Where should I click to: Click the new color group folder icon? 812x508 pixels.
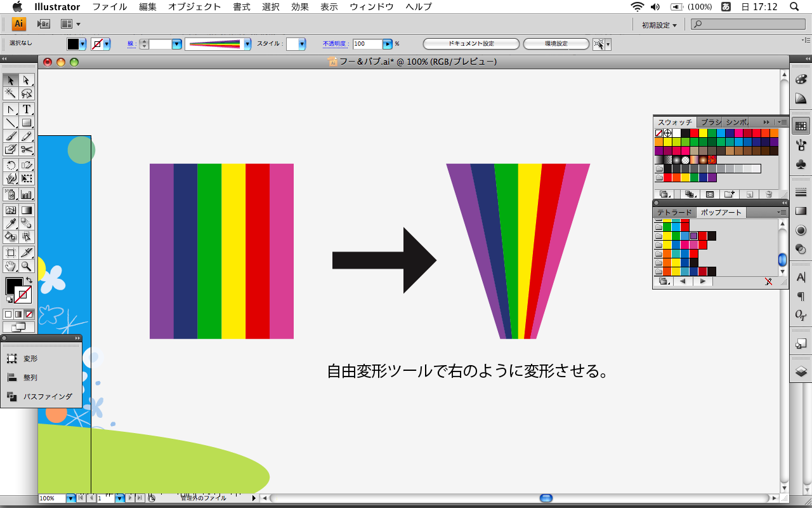click(729, 194)
